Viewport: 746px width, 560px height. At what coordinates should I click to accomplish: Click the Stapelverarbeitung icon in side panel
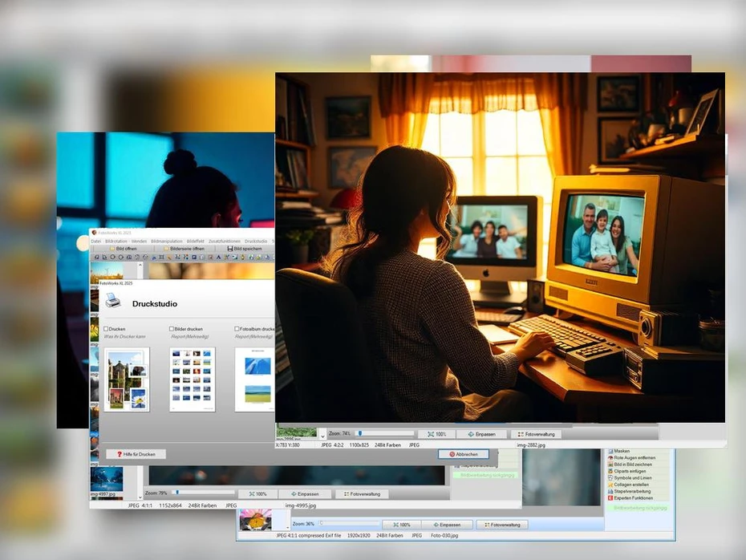pyautogui.click(x=610, y=491)
